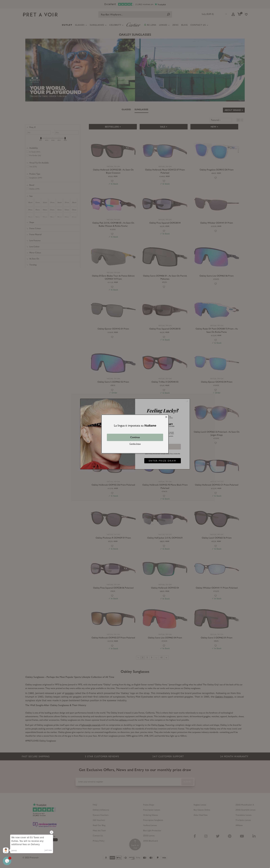This screenshot has height=868, width=270.
Task: Expand the Shape filter section
Action: pos(32,222)
